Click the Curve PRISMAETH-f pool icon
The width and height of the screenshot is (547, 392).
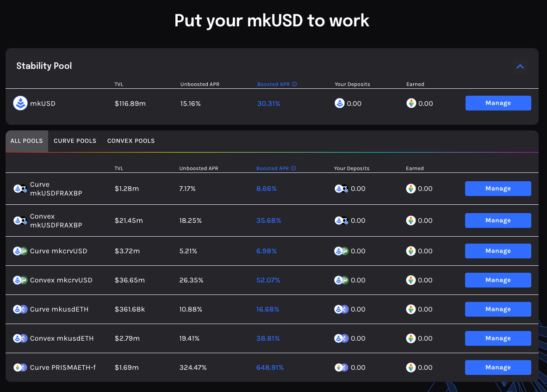(20, 367)
